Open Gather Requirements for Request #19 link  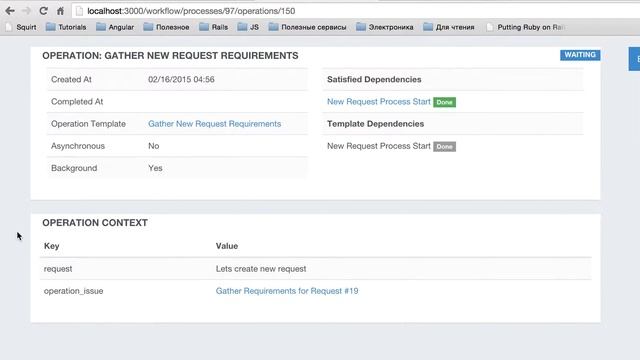(287, 291)
